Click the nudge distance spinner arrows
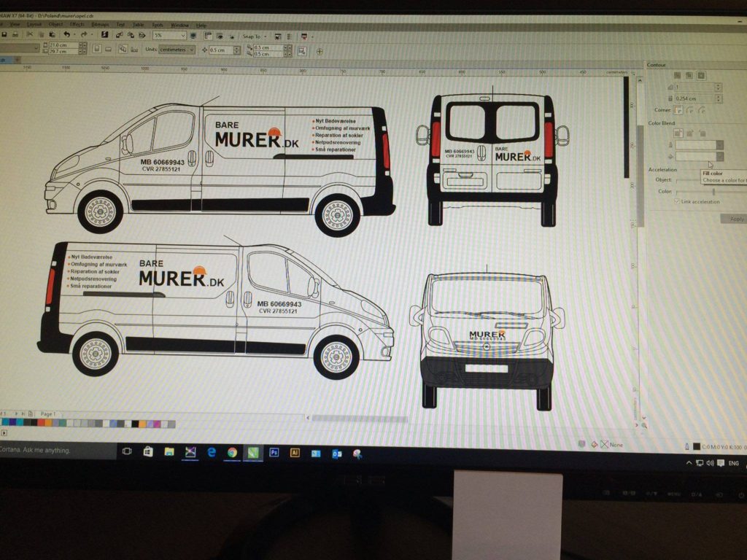The width and height of the screenshot is (747, 560). click(237, 50)
